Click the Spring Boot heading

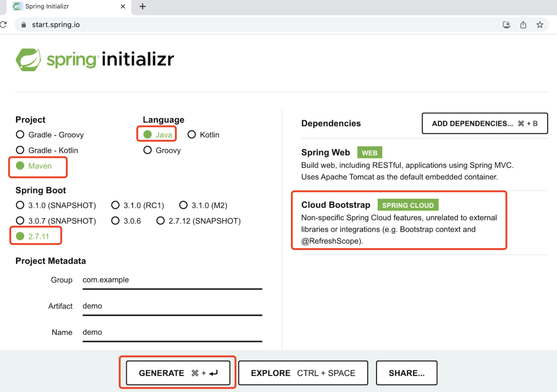[x=41, y=190]
